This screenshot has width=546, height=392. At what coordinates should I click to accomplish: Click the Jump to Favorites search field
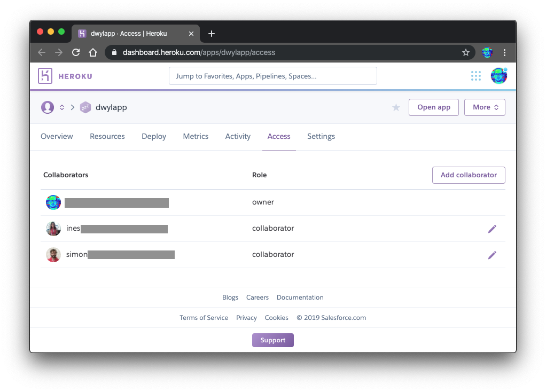(x=272, y=75)
